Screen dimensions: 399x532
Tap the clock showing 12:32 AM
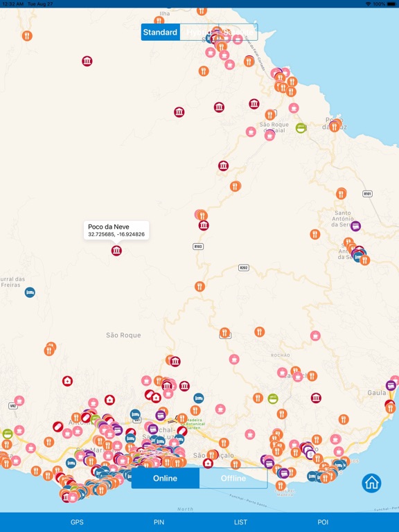(x=13, y=3)
